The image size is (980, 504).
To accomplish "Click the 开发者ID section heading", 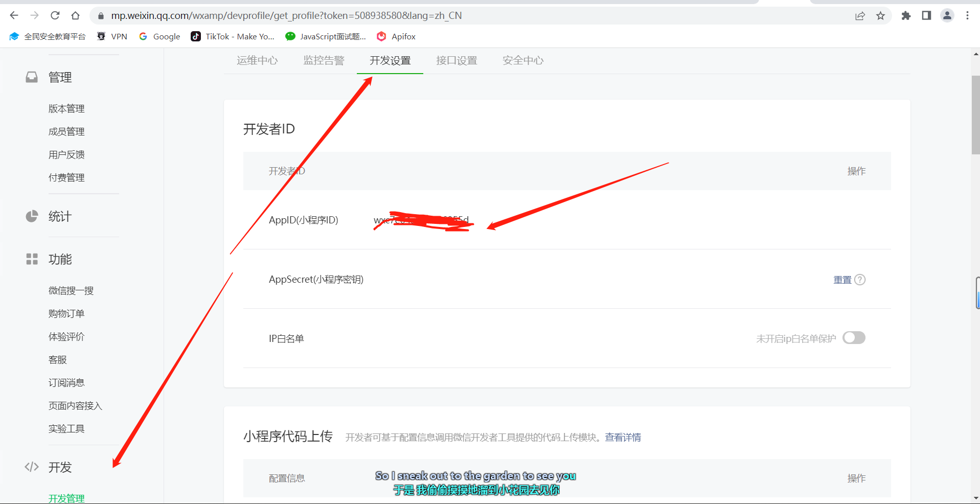I will pyautogui.click(x=269, y=129).
